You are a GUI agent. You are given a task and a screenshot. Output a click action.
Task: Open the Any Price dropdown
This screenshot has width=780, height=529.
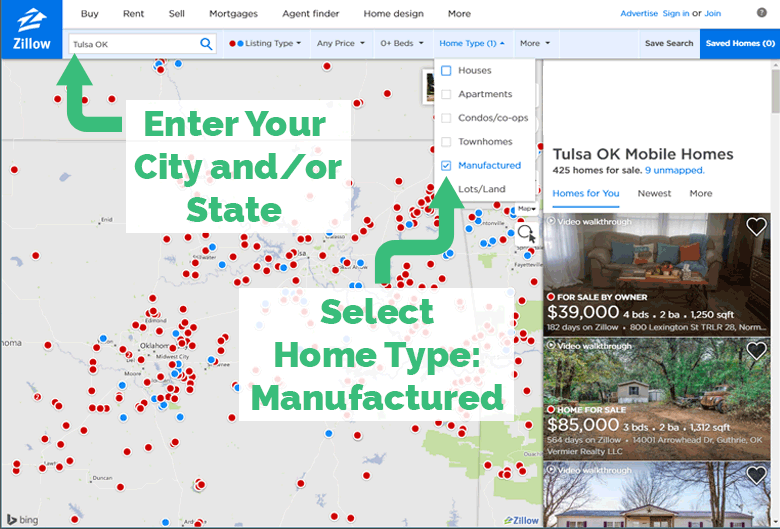pos(341,43)
